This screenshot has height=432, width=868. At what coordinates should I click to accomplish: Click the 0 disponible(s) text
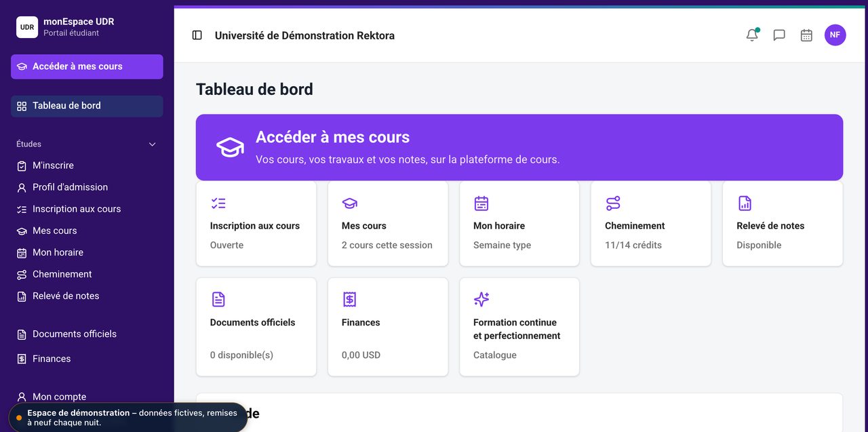pyautogui.click(x=241, y=355)
